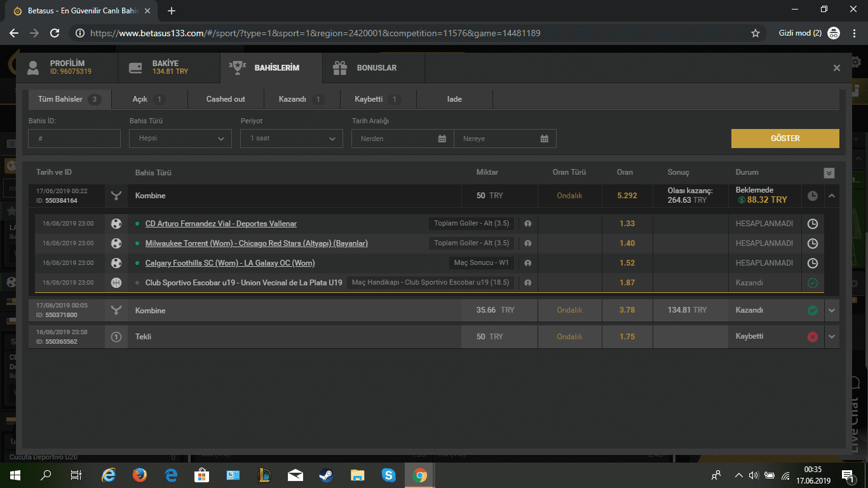The image size is (868, 488).
Task: Open the Periyot dropdown
Action: coord(292,139)
